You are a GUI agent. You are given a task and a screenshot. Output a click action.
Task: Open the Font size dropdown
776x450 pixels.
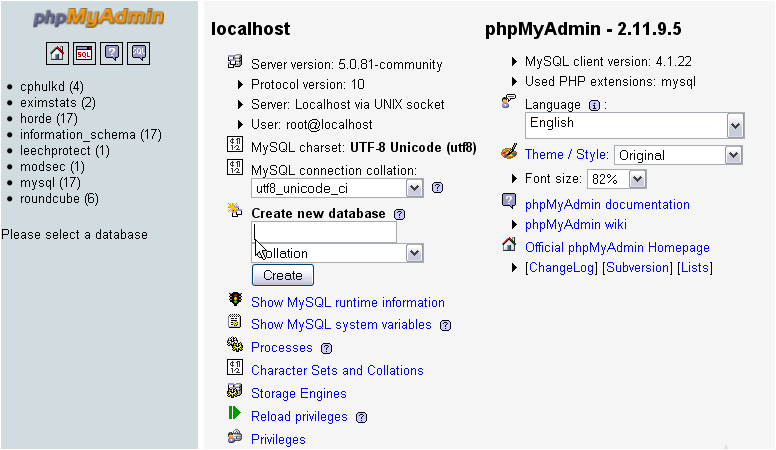pyautogui.click(x=617, y=179)
